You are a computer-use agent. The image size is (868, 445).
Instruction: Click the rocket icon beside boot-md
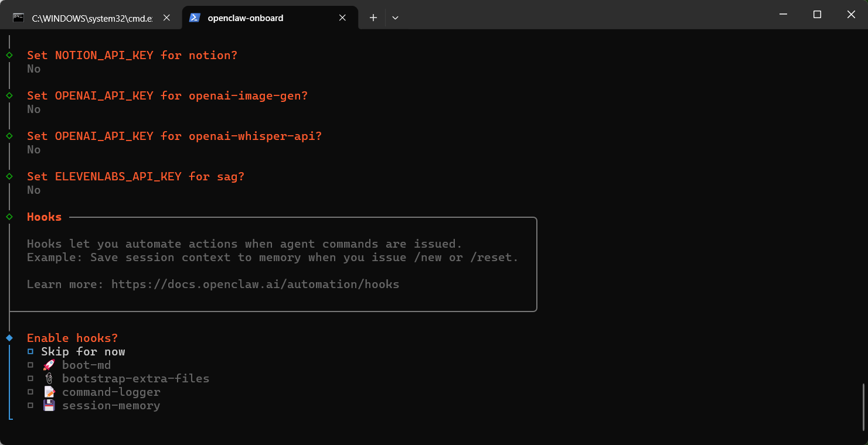click(x=49, y=365)
